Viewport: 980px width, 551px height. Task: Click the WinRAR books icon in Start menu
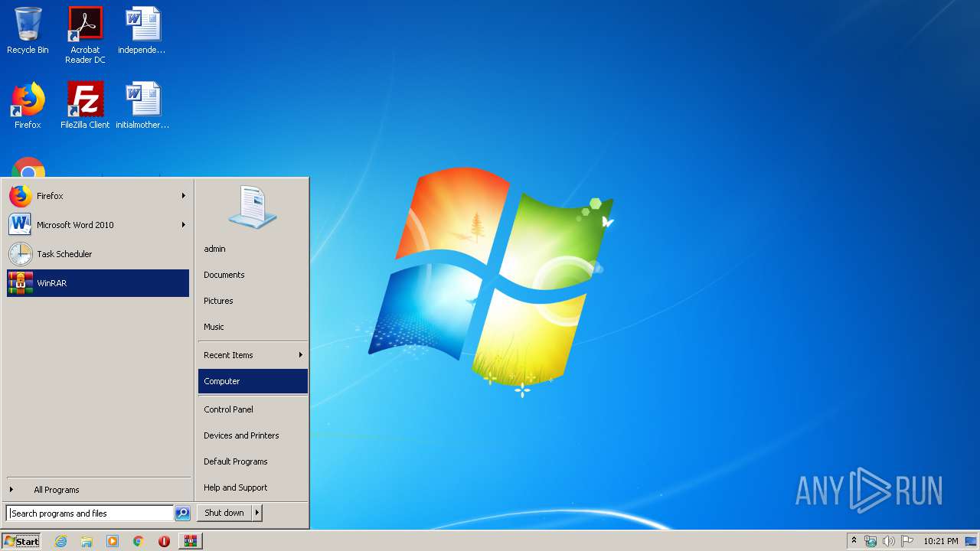click(21, 283)
